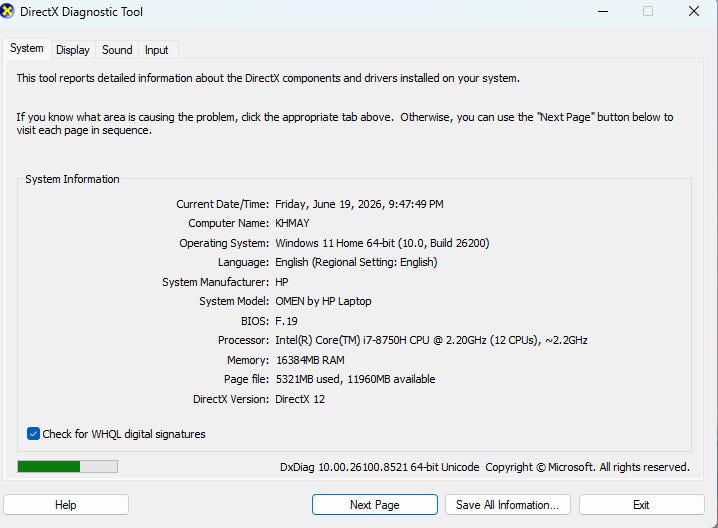
Task: Click System Manufacturer value HP
Action: pyautogui.click(x=282, y=282)
